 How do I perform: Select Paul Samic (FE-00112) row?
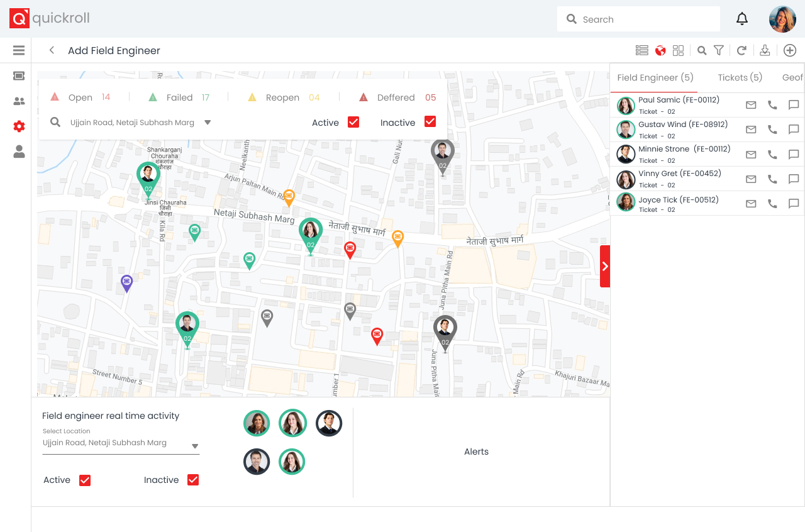707,105
